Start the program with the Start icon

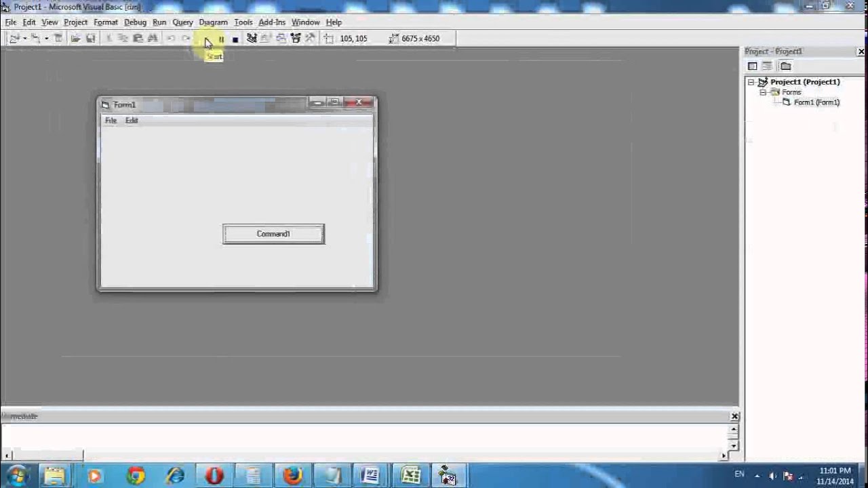[206, 39]
